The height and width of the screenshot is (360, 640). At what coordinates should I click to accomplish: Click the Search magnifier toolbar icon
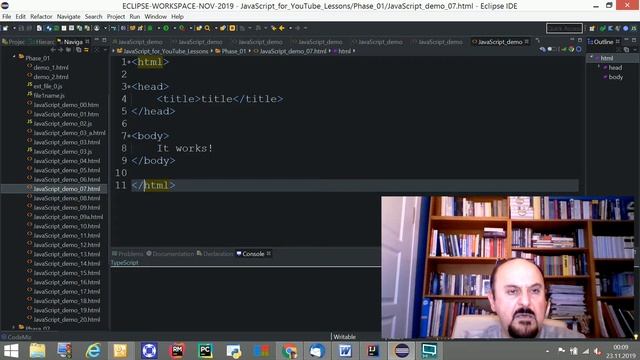tap(207, 28)
